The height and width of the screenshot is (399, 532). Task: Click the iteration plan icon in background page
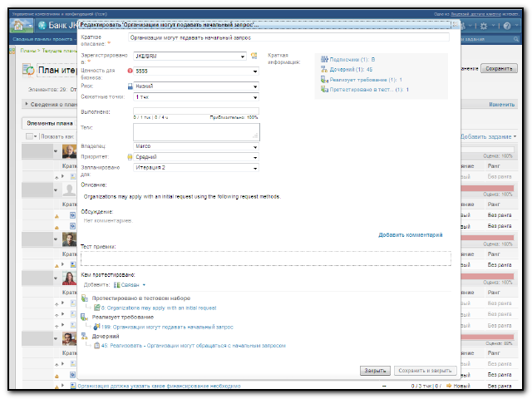[28, 70]
